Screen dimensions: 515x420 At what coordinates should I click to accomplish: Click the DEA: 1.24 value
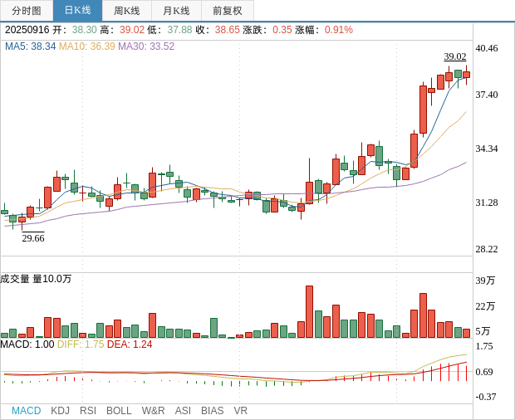pyautogui.click(x=130, y=344)
